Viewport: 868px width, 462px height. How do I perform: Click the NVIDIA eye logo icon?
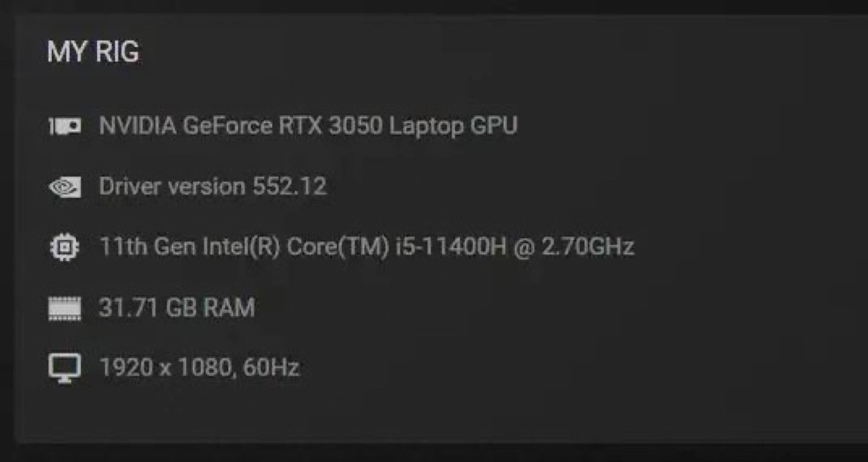(64, 187)
